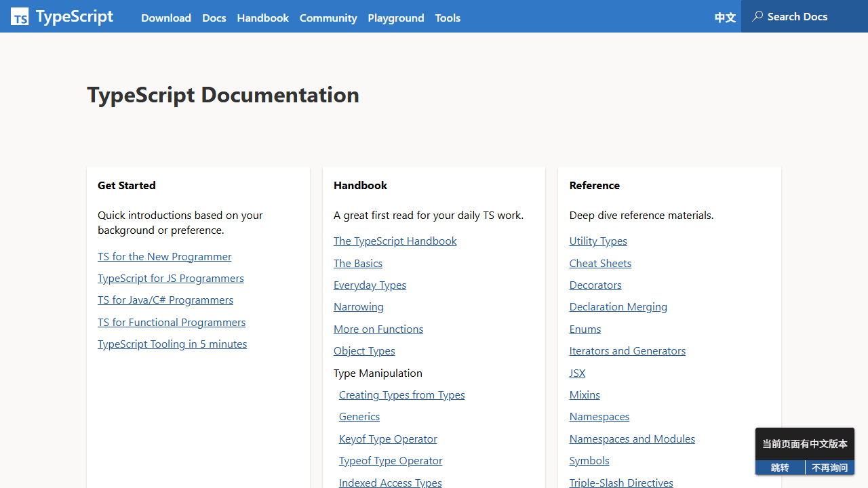
Task: Open Decorators reference link
Action: [x=595, y=285]
